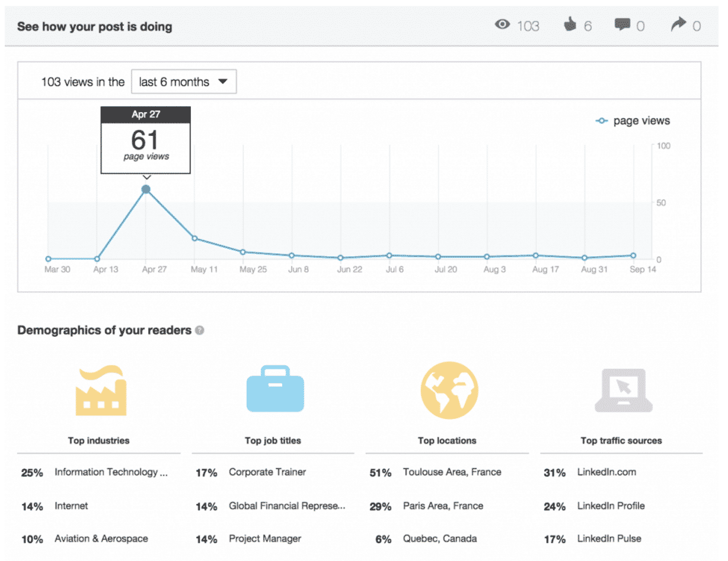This screenshot has height=561, width=728.
Task: Click the share arrow icon
Action: (678, 25)
